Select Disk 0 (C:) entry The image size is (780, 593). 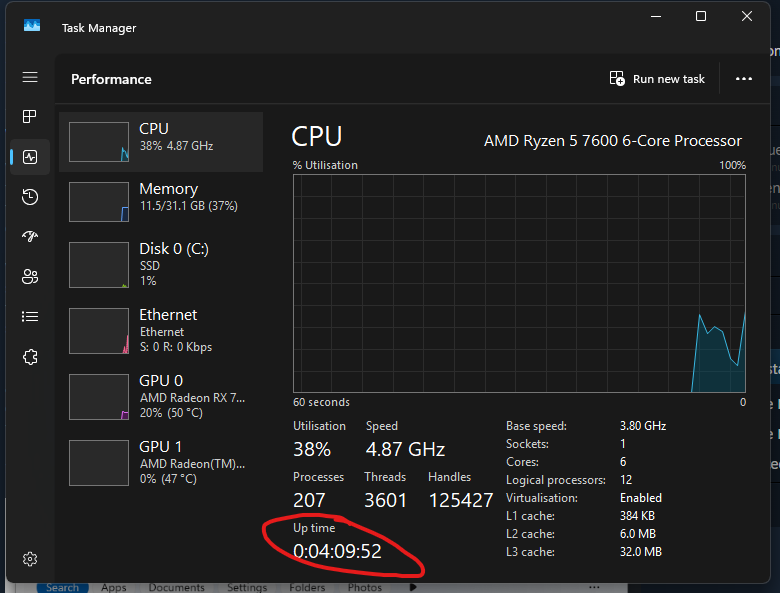point(161,265)
